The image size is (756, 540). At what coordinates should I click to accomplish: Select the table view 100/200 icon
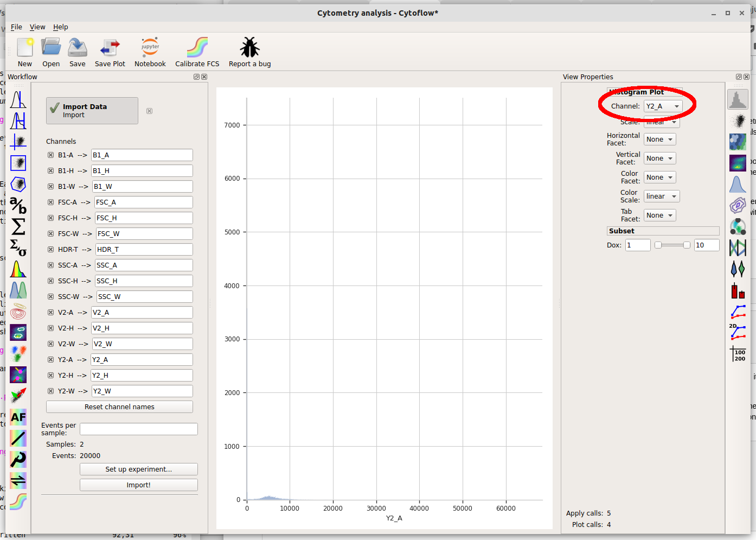(x=738, y=354)
